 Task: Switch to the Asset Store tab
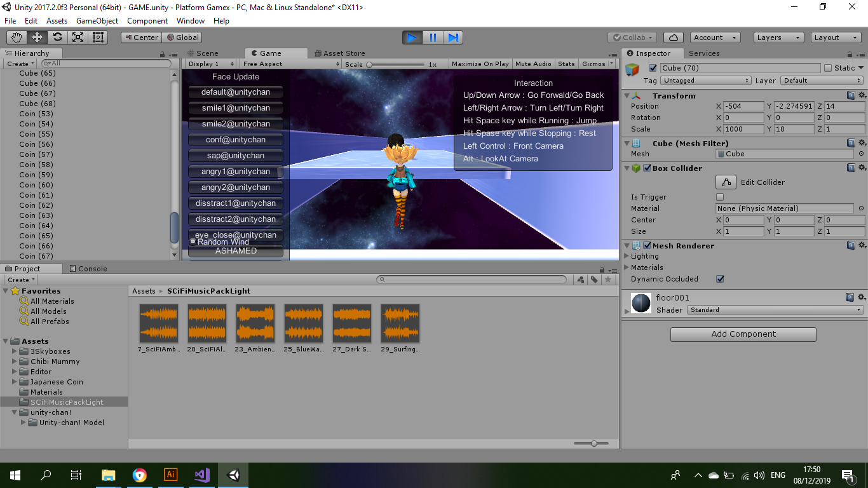click(x=339, y=53)
